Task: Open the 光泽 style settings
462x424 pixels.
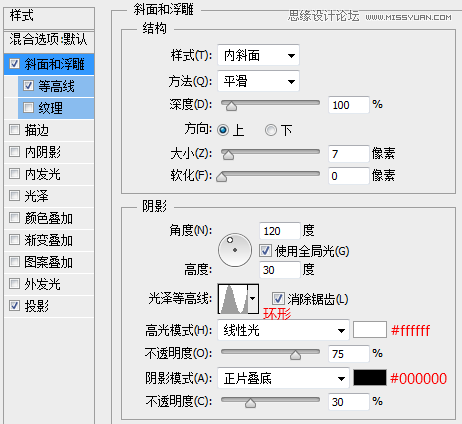Action: (49, 196)
